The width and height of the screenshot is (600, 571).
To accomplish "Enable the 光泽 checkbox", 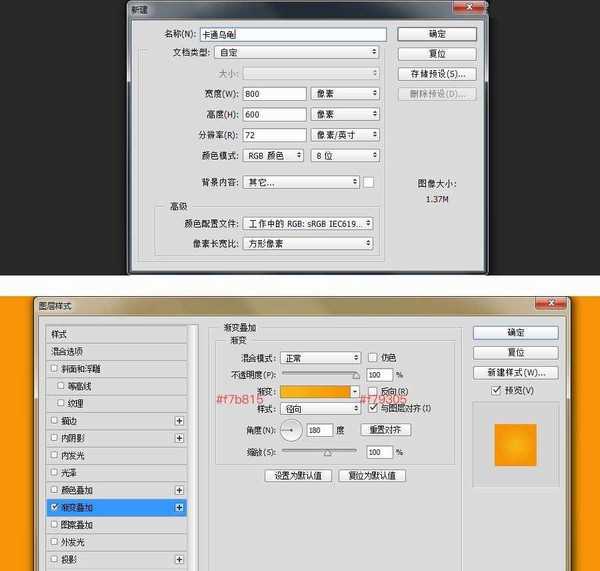I will click(x=54, y=472).
